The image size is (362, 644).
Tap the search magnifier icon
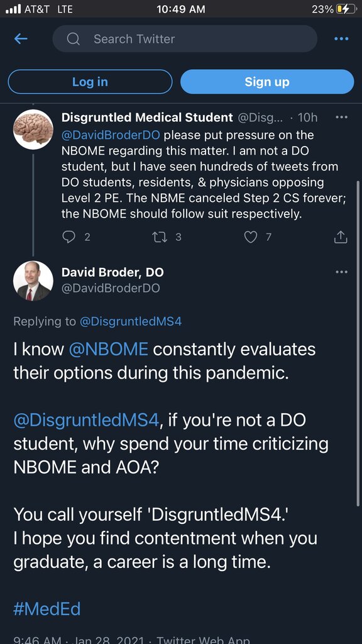[73, 39]
